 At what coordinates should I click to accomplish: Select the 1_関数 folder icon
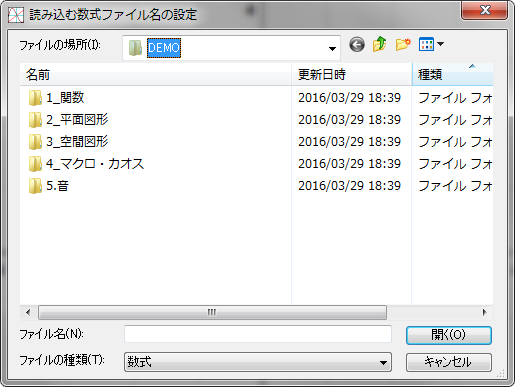click(35, 98)
